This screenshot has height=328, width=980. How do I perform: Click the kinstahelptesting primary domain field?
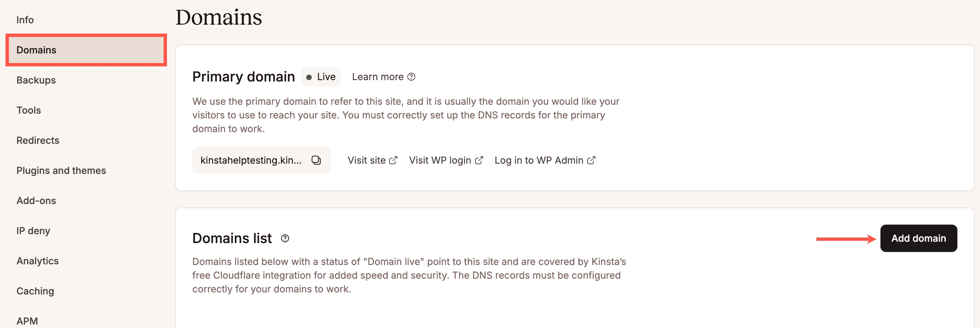coord(251,160)
